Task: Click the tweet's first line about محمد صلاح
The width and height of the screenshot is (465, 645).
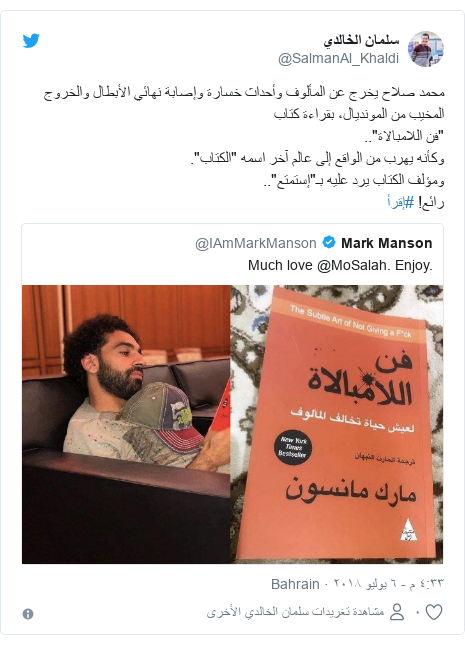Action: pyautogui.click(x=244, y=92)
